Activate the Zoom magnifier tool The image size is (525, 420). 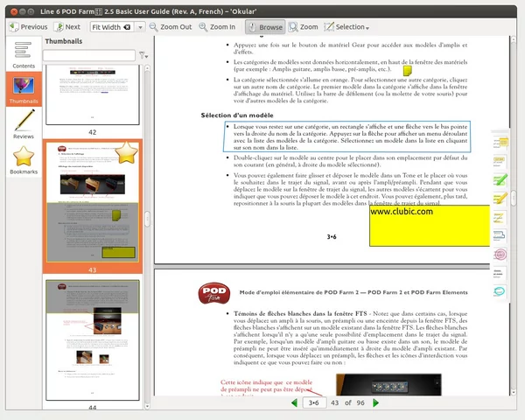pos(303,27)
